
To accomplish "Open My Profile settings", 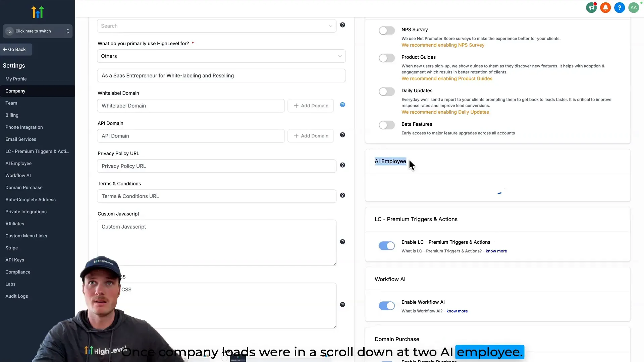I will [x=16, y=79].
